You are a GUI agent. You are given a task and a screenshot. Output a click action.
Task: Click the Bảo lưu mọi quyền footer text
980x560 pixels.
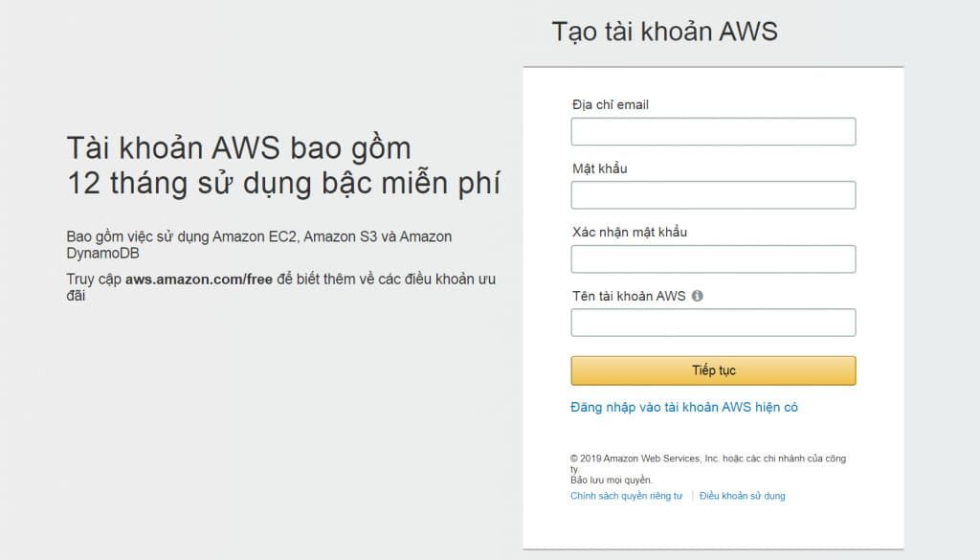point(611,480)
